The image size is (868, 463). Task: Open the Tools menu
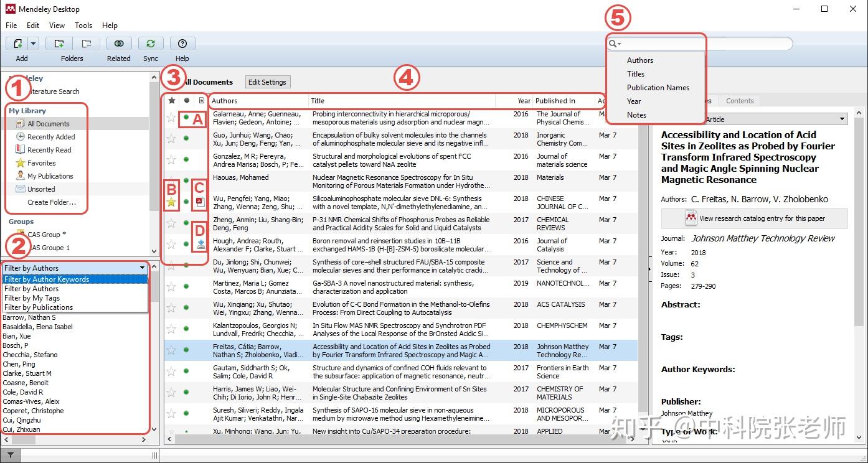tap(83, 26)
